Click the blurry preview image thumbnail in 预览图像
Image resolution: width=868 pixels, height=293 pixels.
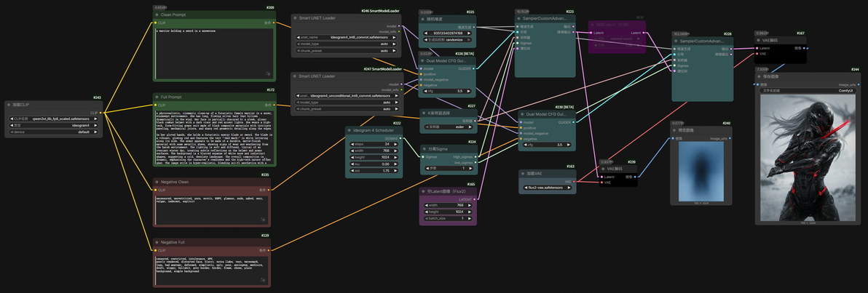tap(701, 172)
